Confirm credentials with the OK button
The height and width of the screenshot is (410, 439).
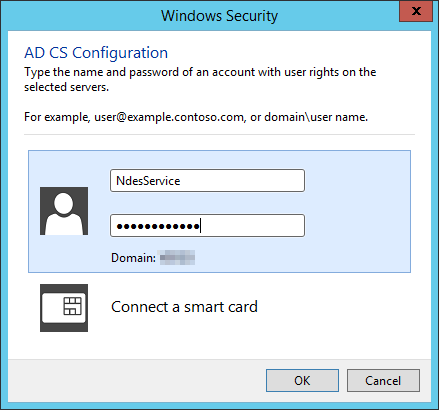pyautogui.click(x=302, y=380)
